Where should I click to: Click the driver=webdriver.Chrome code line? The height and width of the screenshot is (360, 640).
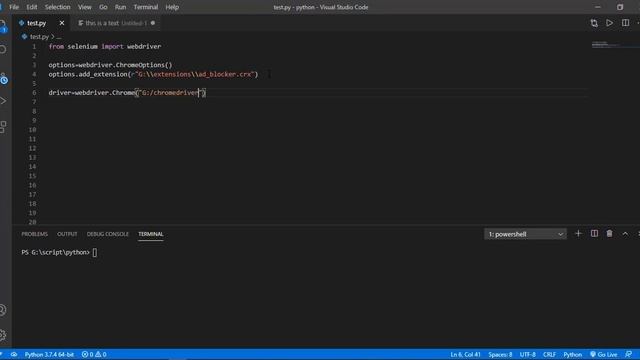pyautogui.click(x=127, y=93)
